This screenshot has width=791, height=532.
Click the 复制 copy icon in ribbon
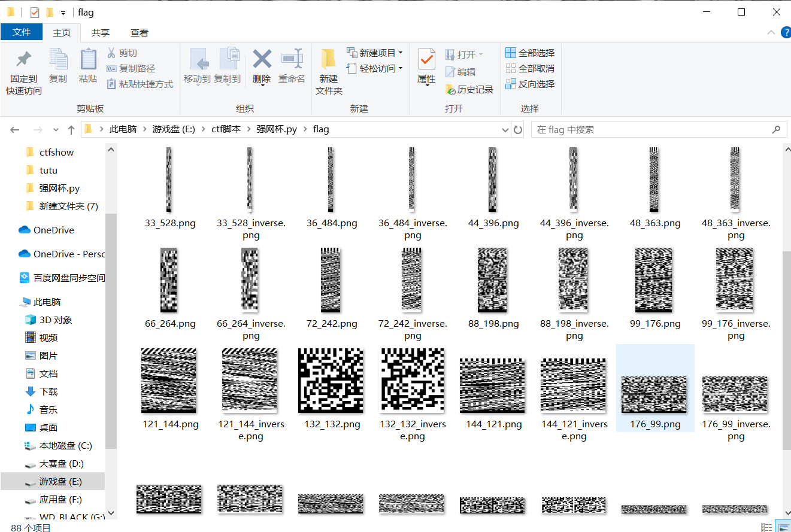pos(58,59)
